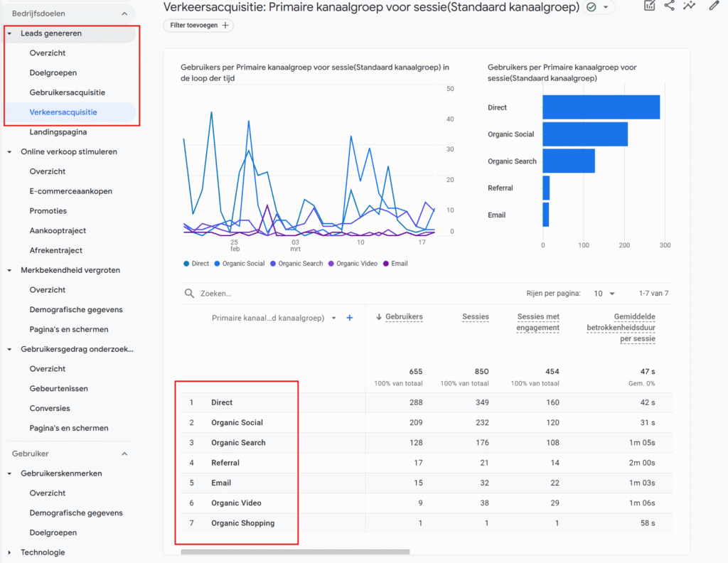728x563 pixels.
Task: Click the horizontal scrollbar below the table
Action: [x=295, y=551]
